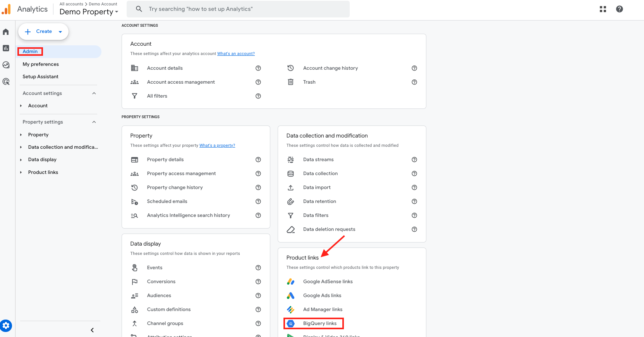
Task: Collapse the Account settings section
Action: (94, 93)
